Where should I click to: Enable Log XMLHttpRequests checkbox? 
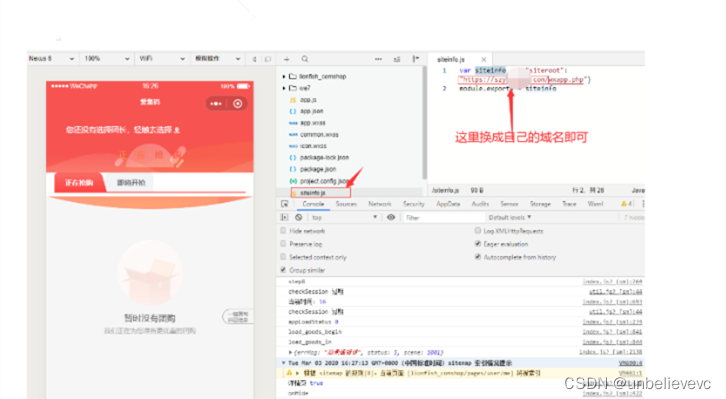pos(477,231)
